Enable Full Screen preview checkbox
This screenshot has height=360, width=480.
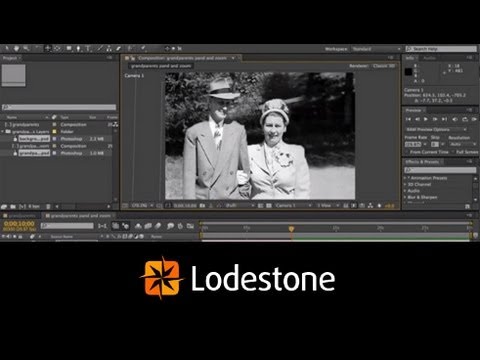tap(453, 152)
